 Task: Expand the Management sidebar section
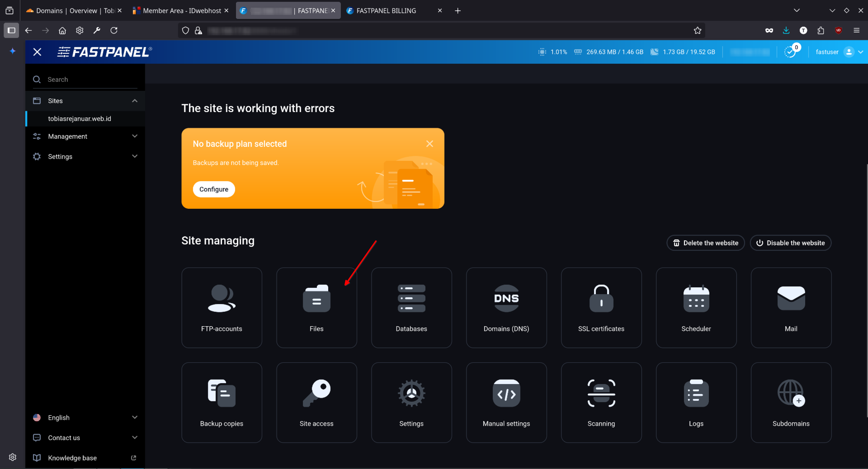click(85, 136)
